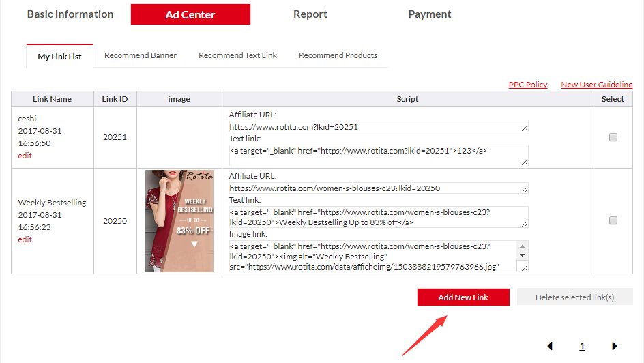Click Weekly Bestselling banner image

pos(179,221)
